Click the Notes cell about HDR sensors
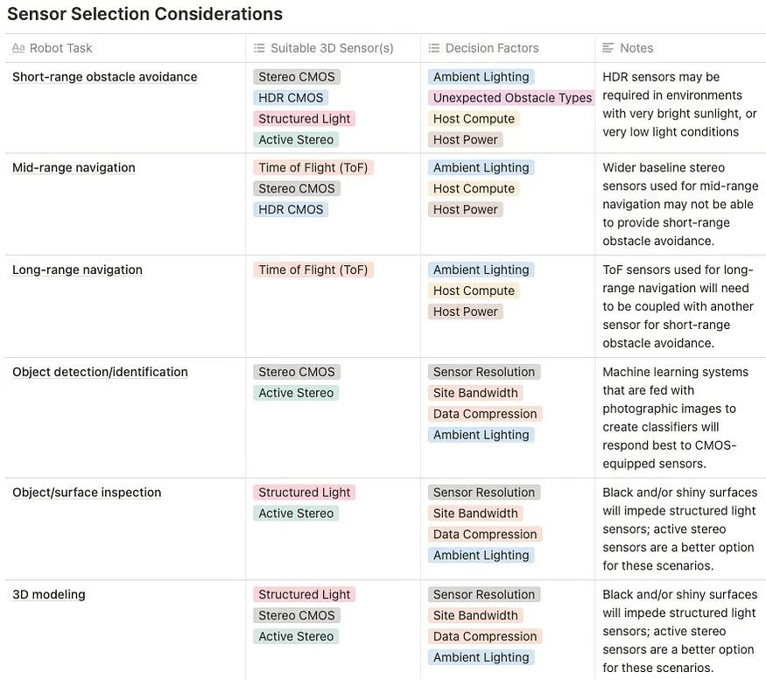766x700 pixels. (679, 104)
